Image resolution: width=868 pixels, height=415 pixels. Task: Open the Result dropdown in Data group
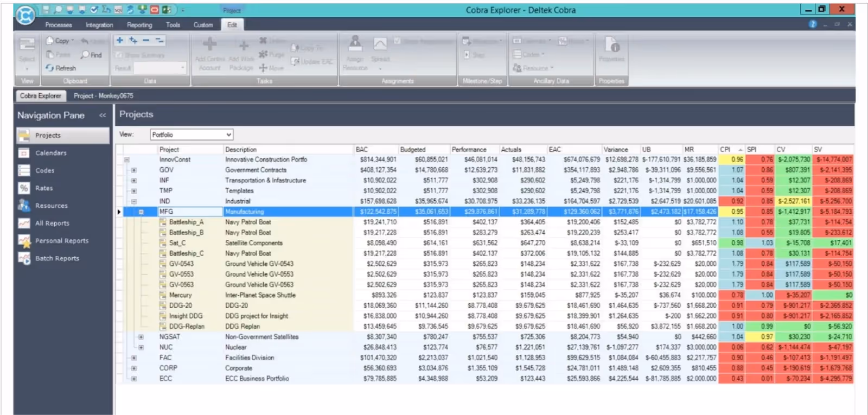[183, 68]
